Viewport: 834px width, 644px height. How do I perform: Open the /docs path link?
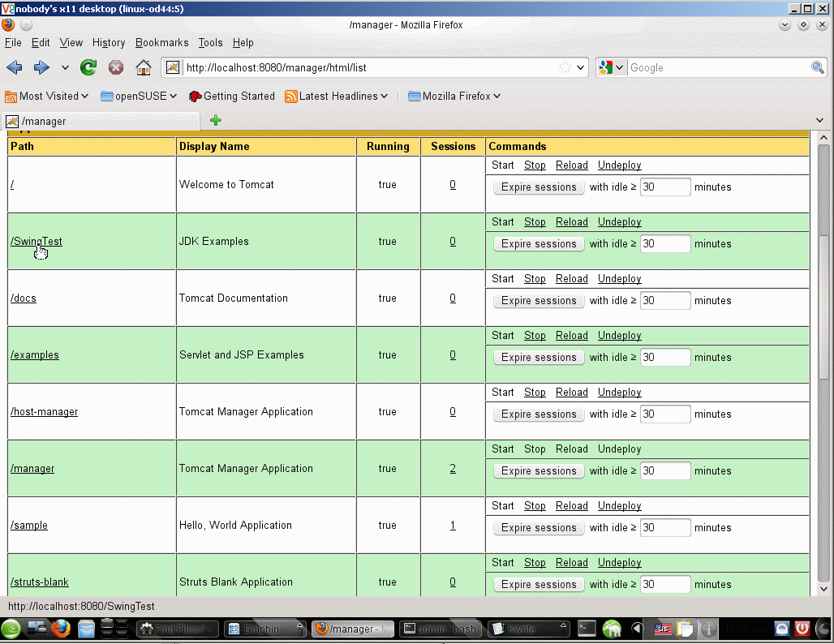(24, 298)
